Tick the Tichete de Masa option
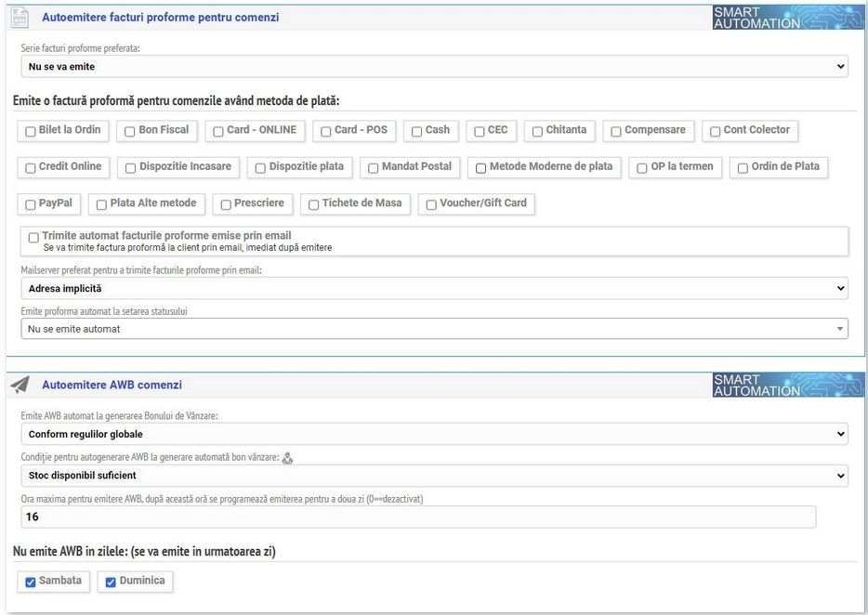The height and width of the screenshot is (615, 868). point(314,204)
